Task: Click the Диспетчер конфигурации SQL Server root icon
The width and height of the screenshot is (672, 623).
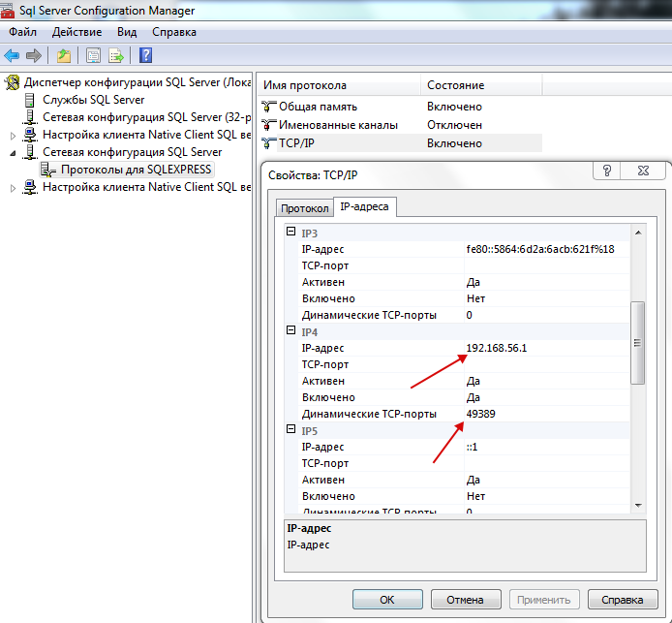Action: pos(13,82)
